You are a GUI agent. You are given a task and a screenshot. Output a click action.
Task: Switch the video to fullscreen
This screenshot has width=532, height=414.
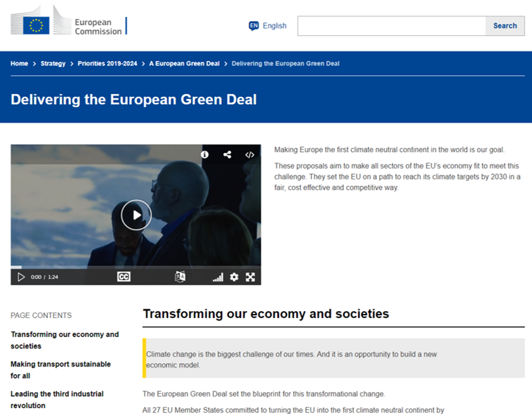(250, 277)
